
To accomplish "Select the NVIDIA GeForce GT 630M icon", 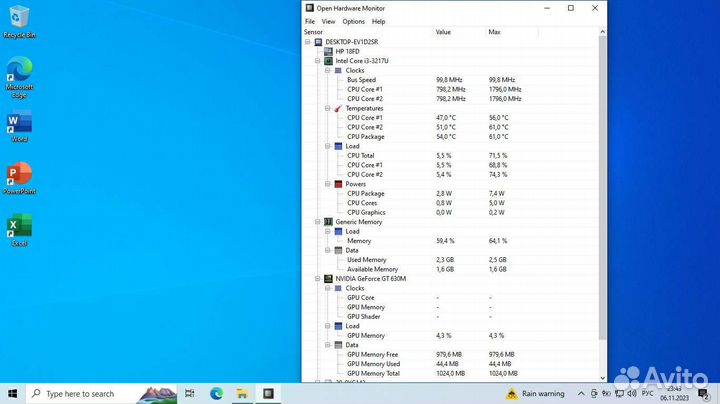I will point(328,279).
